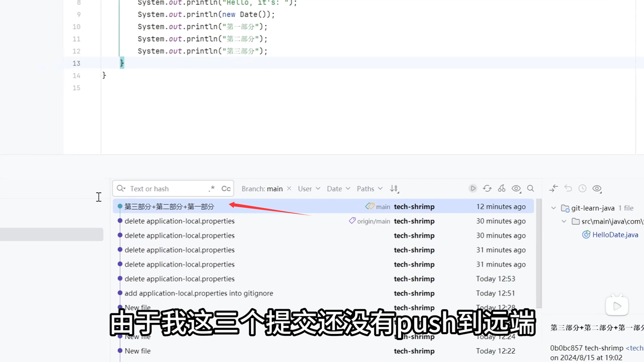This screenshot has width=644, height=362.
Task: Toggle the Regex search option
Action: (212, 189)
